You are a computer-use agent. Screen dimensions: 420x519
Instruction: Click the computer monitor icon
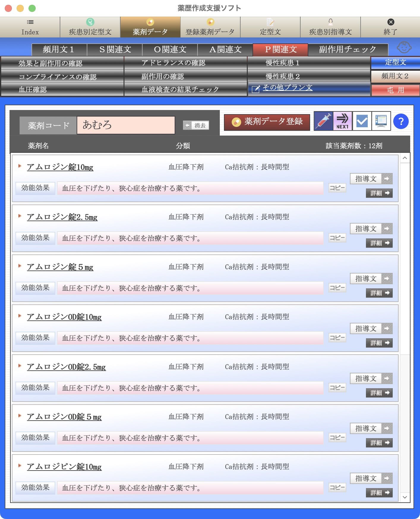pos(381,121)
